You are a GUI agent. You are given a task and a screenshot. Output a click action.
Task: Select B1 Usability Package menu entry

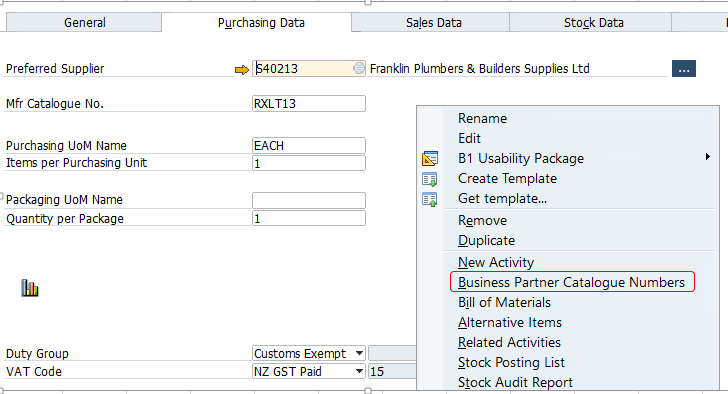click(521, 159)
